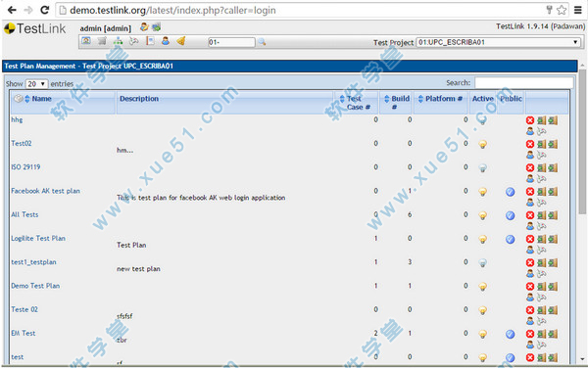588x368 pixels.
Task: Open the Test Project selector dropdown
Action: [499, 42]
